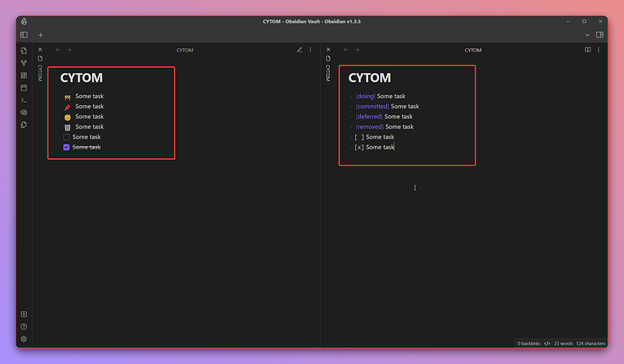Toggle the sleeping-face deferred task
The image size is (624, 364).
(x=67, y=117)
